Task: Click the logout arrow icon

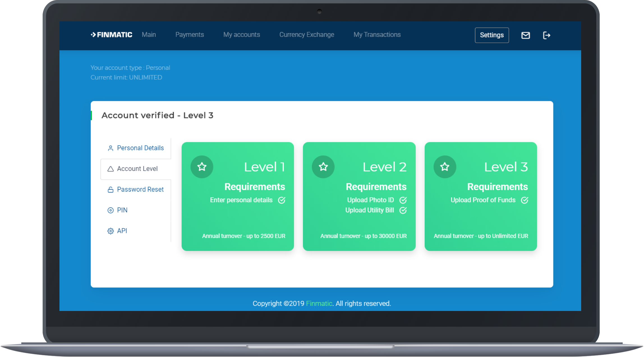Action: (546, 35)
